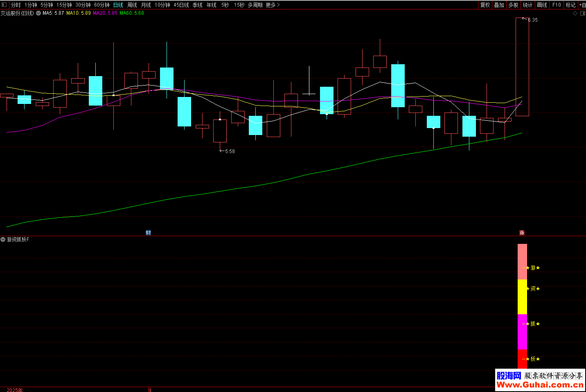Click the yellow 资 indicator bar segment
586x392 pixels.
point(522,297)
